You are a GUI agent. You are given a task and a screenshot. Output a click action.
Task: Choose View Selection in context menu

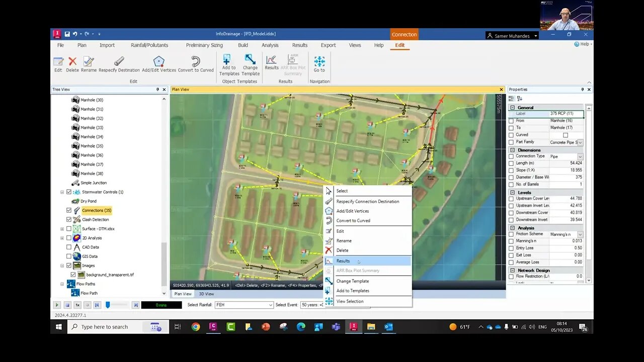[368, 301]
